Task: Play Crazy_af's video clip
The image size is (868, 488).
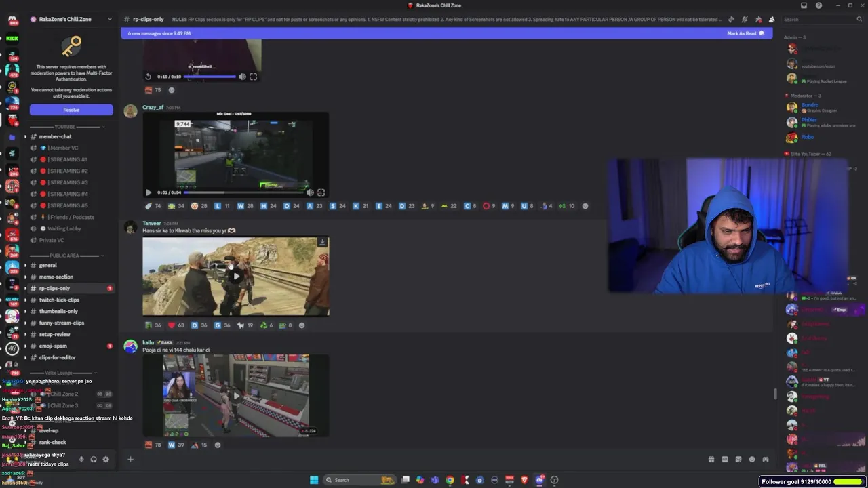Action: [149, 192]
